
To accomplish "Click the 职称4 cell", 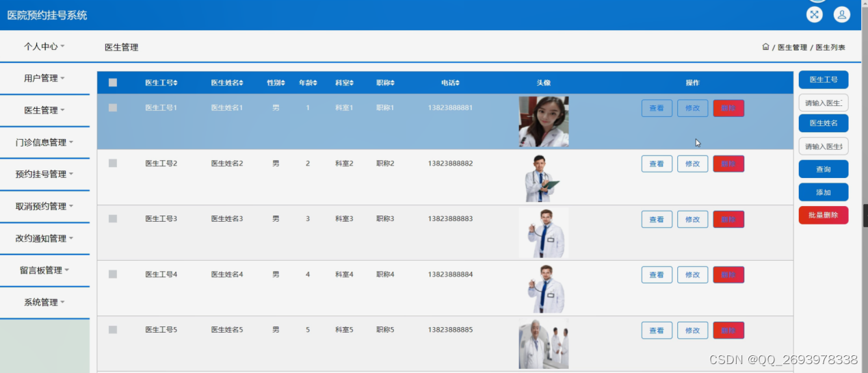I will pyautogui.click(x=385, y=274).
